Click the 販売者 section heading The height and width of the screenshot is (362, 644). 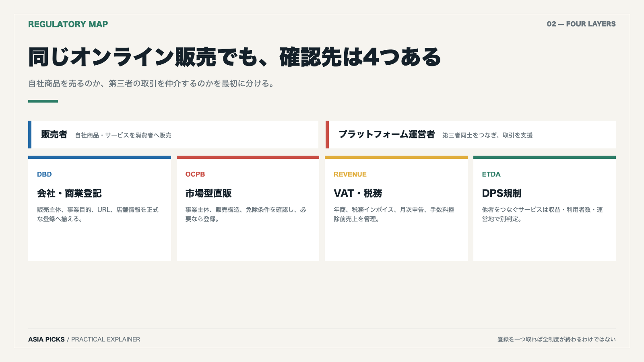(54, 134)
